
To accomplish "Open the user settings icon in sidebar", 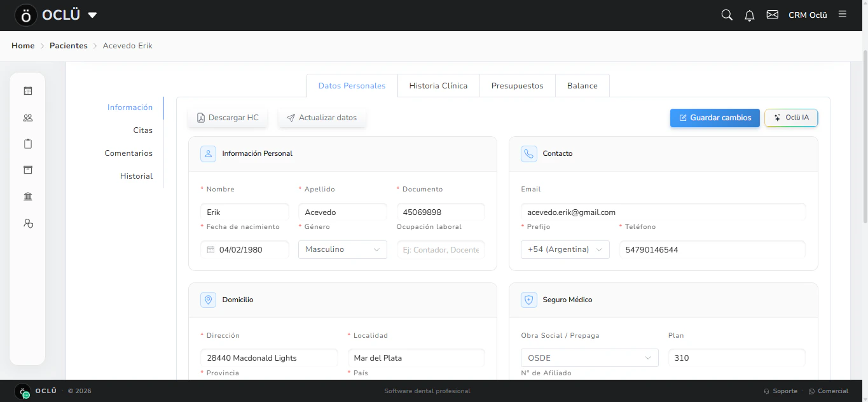I will (28, 223).
